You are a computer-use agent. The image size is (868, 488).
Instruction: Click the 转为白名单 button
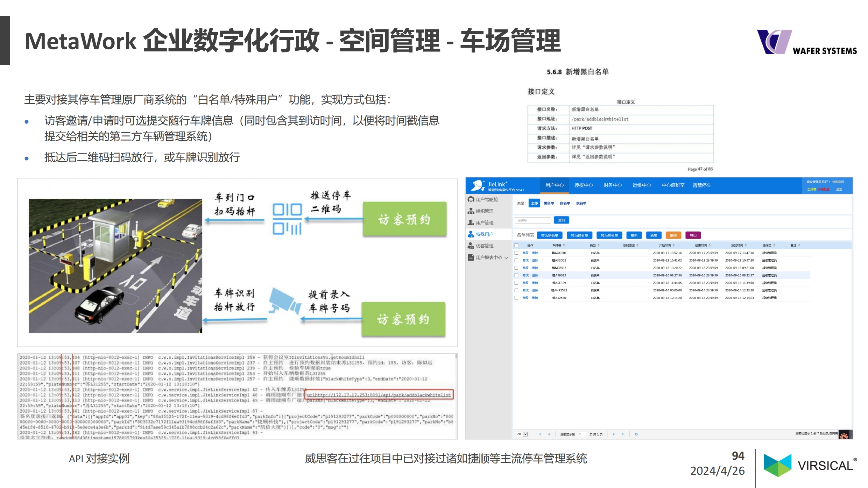tap(579, 235)
